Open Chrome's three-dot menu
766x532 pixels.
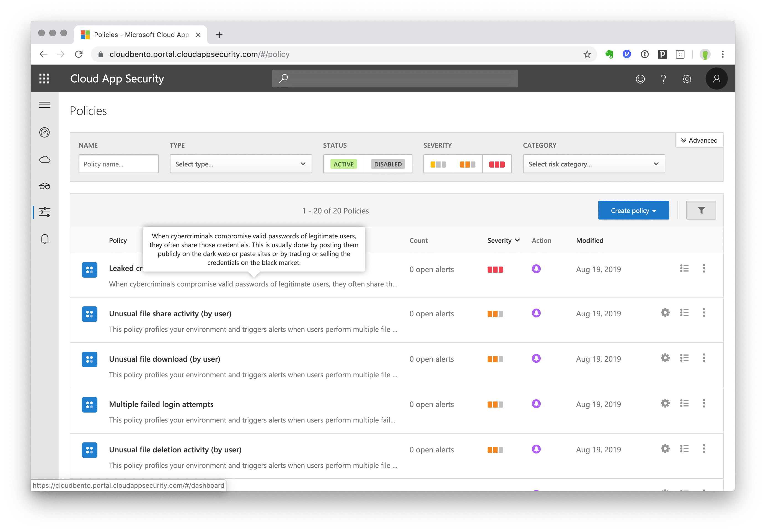[x=722, y=54]
